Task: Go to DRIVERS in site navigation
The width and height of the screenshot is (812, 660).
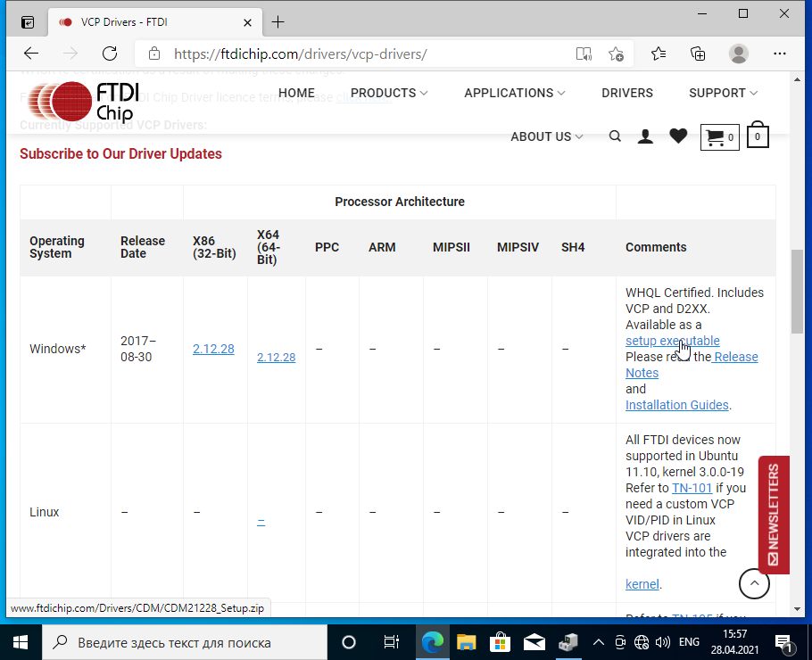Action: click(626, 93)
